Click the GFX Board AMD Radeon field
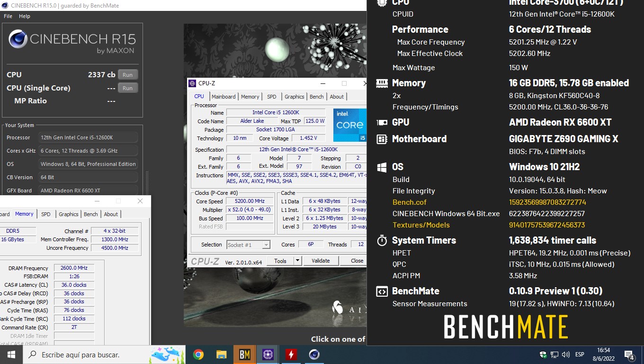The width and height of the screenshot is (644, 364). [89, 191]
